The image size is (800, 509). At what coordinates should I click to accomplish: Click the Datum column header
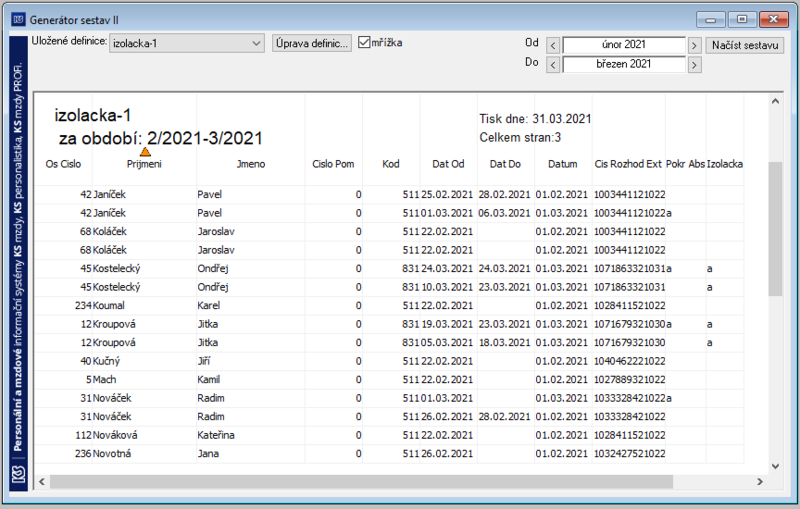(563, 164)
